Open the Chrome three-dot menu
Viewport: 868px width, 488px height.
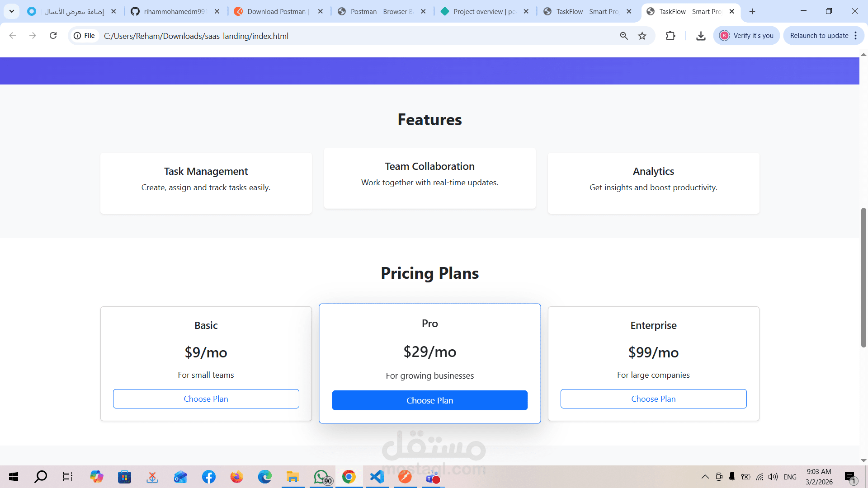click(x=856, y=36)
